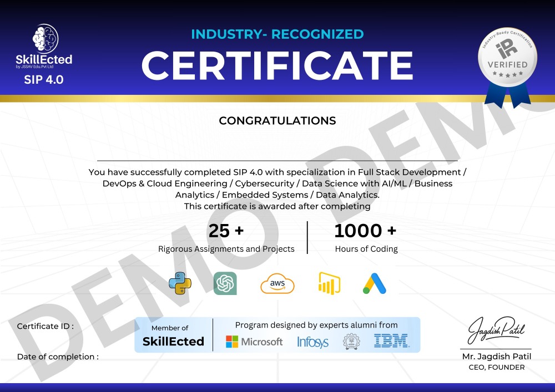Click the large CERTIFICATE heading

(x=277, y=65)
